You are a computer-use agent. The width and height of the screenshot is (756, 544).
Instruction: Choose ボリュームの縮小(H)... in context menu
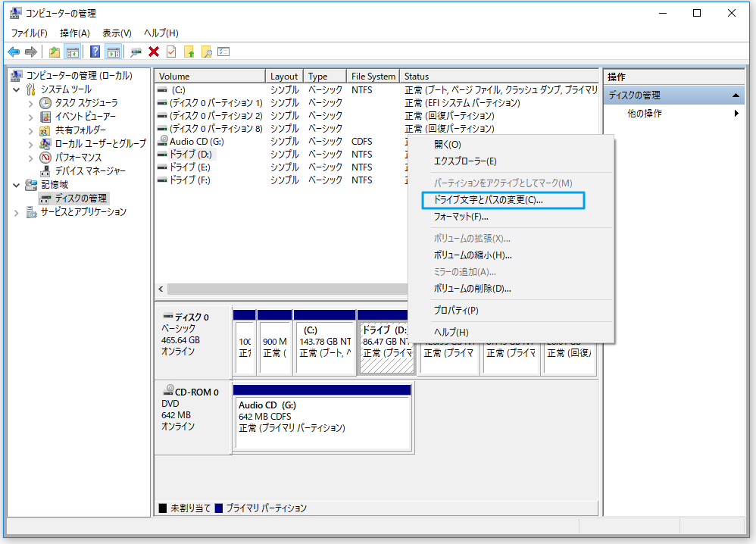[x=511, y=255]
